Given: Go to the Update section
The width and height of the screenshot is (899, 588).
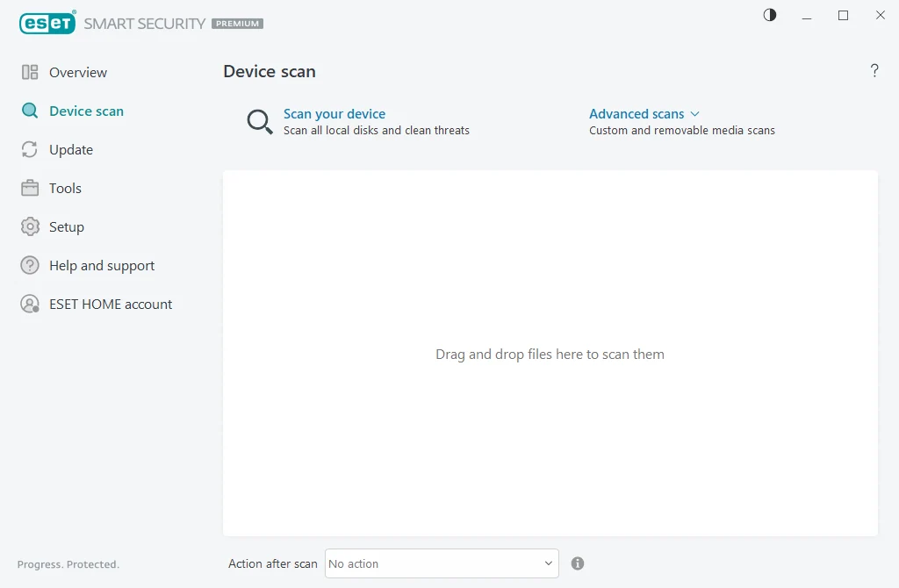Looking at the screenshot, I should click(71, 149).
